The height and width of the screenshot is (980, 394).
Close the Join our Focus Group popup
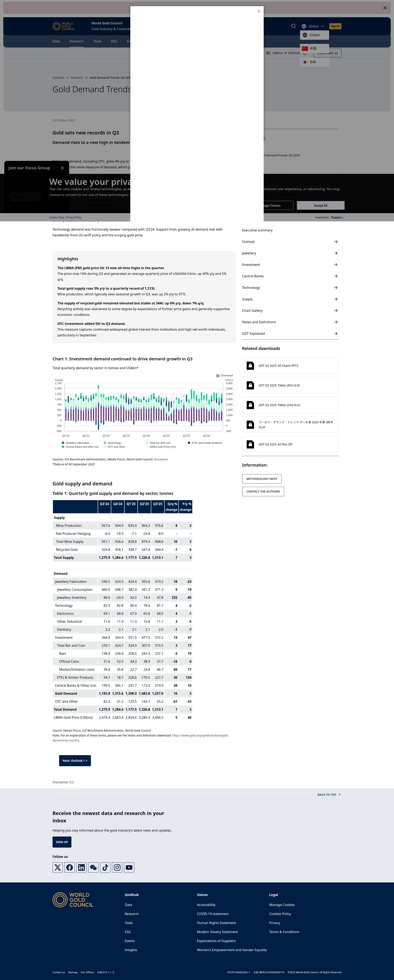[x=63, y=168]
